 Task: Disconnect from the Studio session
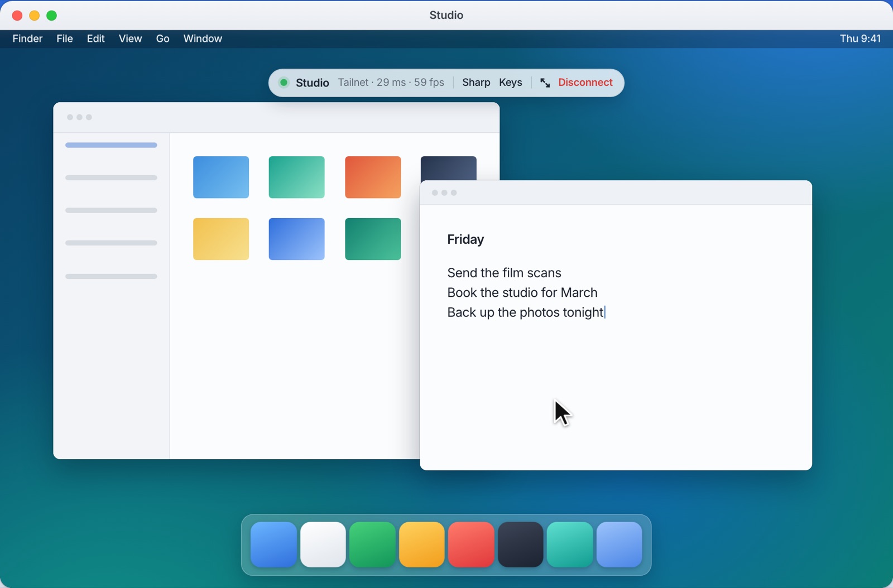click(585, 83)
